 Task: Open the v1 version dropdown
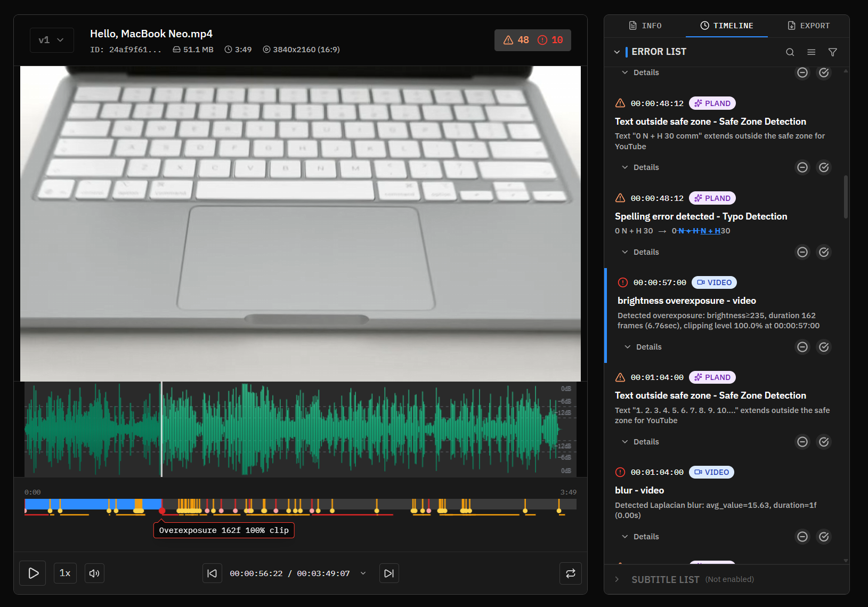[51, 40]
